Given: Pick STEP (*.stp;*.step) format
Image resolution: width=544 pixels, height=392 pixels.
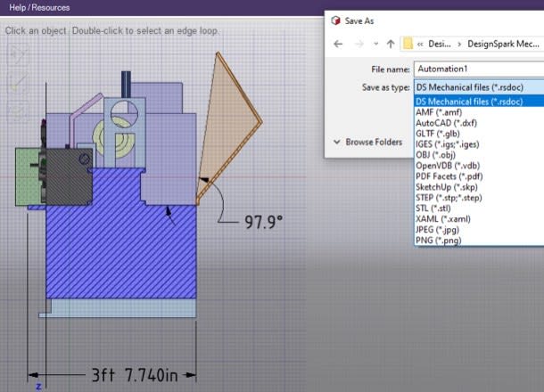Looking at the screenshot, I should [479, 198].
